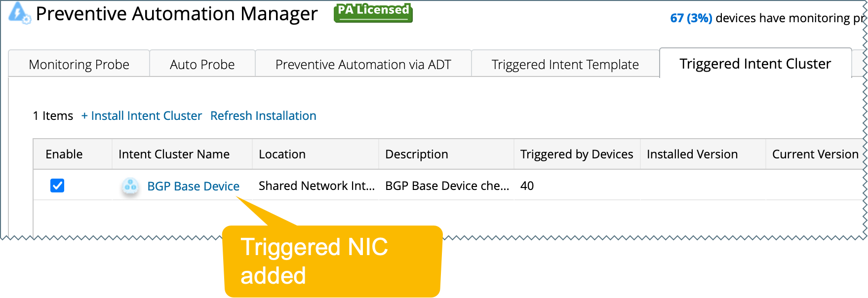
Task: Open the BGP Base Device link
Action: coord(193,186)
